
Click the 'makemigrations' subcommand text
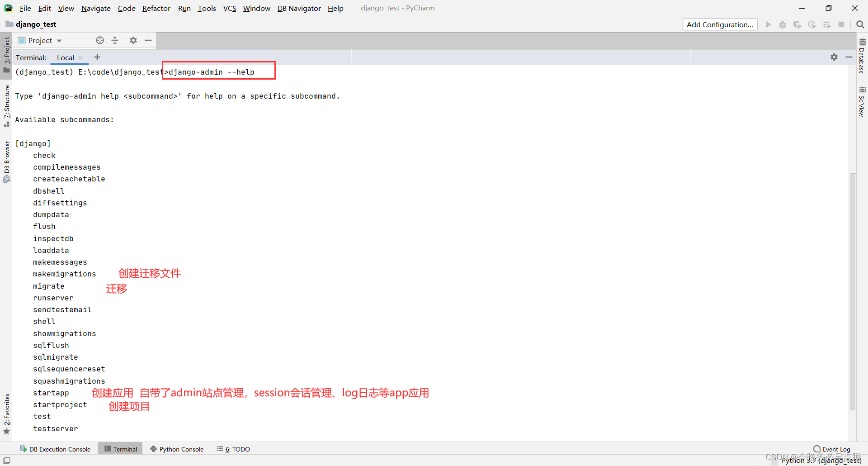[x=64, y=274]
